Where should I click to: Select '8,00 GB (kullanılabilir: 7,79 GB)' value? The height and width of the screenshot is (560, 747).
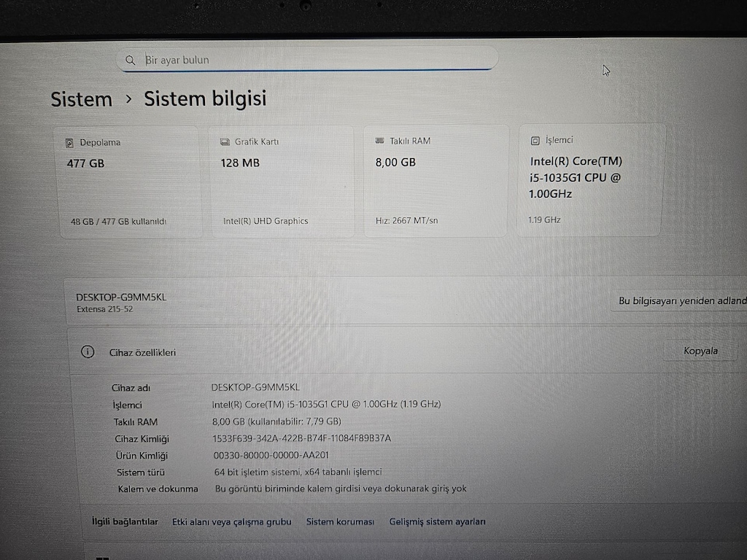pos(276,421)
